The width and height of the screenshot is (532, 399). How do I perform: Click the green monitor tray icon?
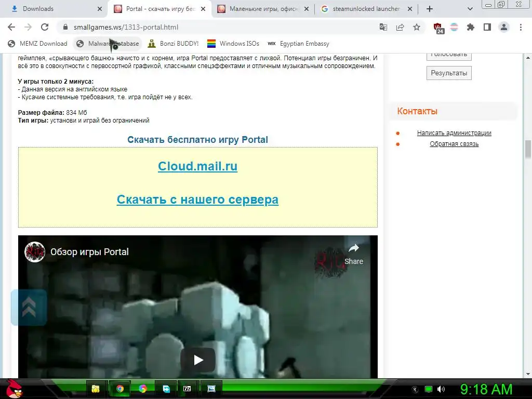[429, 389]
